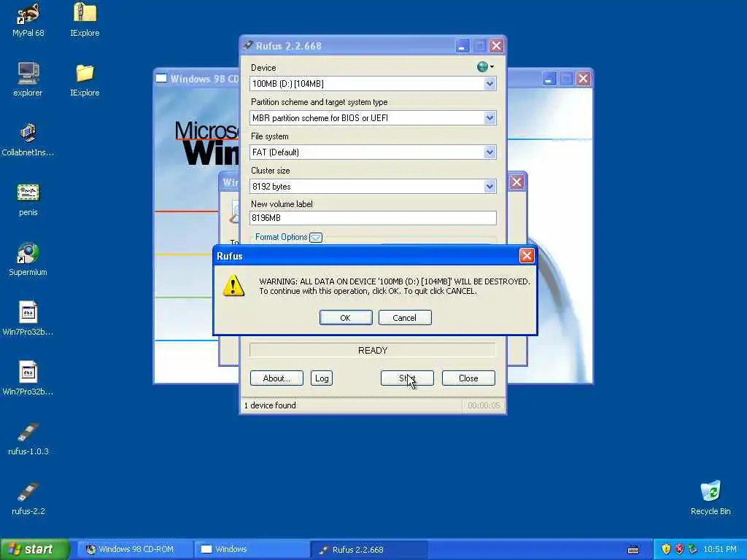Click the warning triangle icon in dialog
Viewport: 747px width, 560px height.
click(233, 285)
